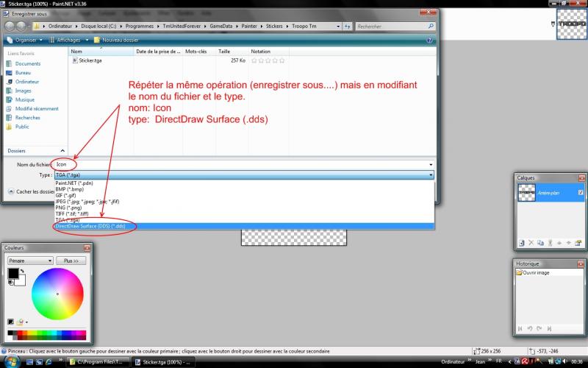The image size is (588, 368).
Task: Click primary black color swatch
Action: click(x=12, y=273)
